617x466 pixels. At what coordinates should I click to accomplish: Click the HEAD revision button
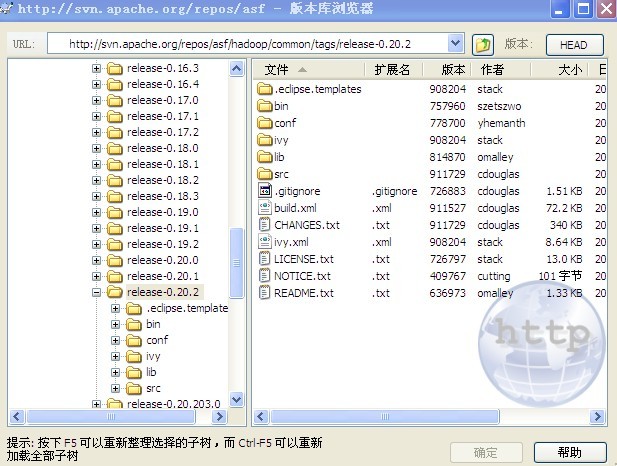[x=575, y=45]
